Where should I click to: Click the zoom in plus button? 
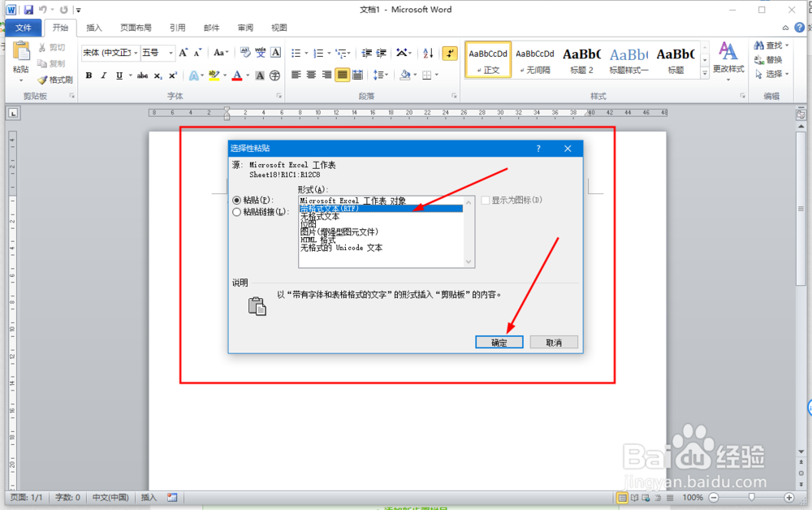coord(788,498)
